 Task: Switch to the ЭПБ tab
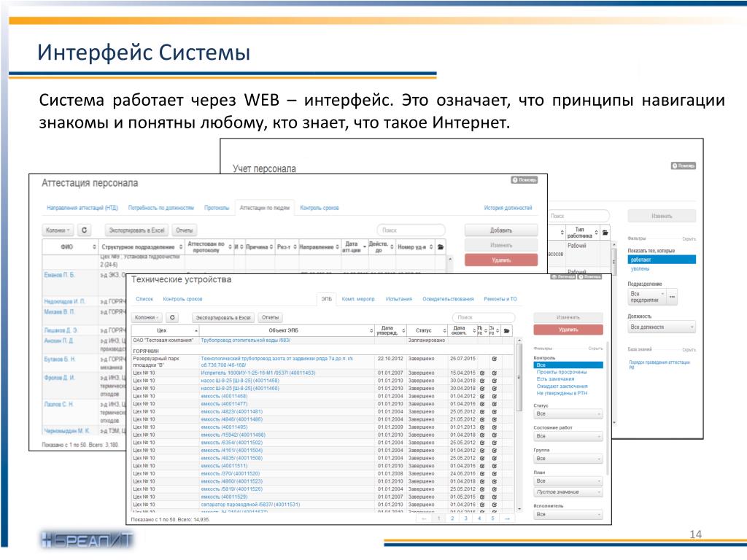326,299
